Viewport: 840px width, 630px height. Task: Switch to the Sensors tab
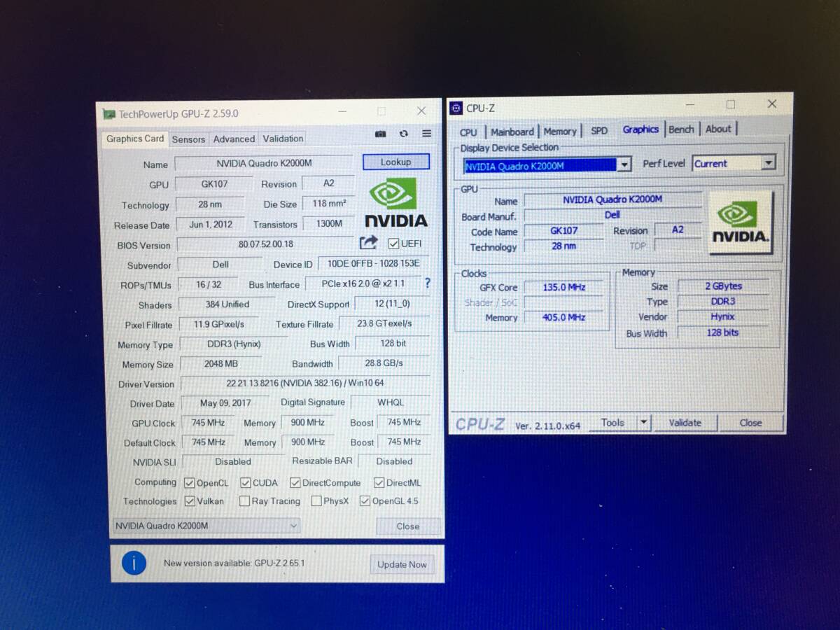click(188, 139)
